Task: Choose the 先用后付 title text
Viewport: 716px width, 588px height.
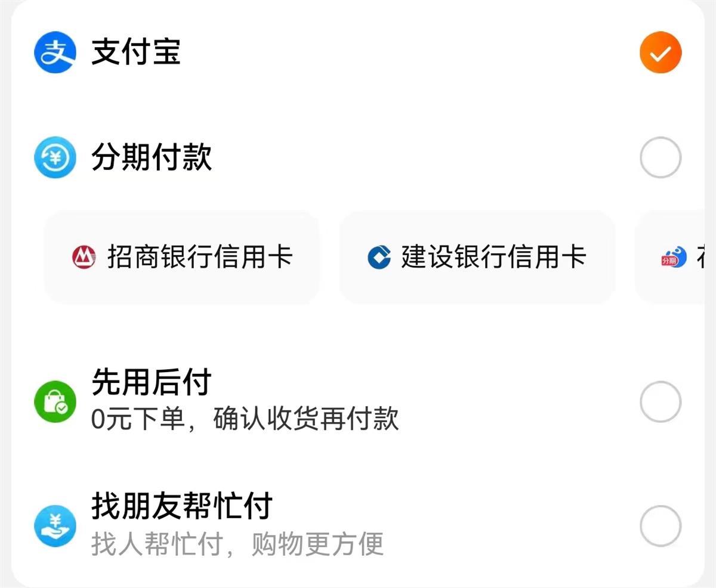Action: (x=152, y=383)
